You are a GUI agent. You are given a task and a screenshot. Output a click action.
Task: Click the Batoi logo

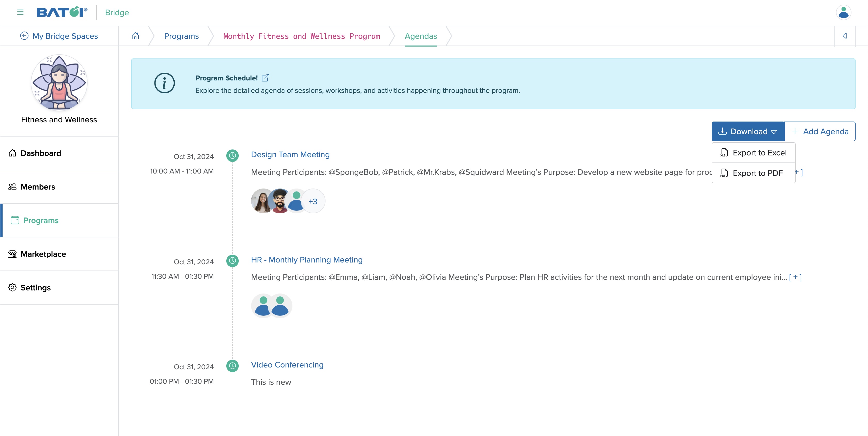(62, 12)
